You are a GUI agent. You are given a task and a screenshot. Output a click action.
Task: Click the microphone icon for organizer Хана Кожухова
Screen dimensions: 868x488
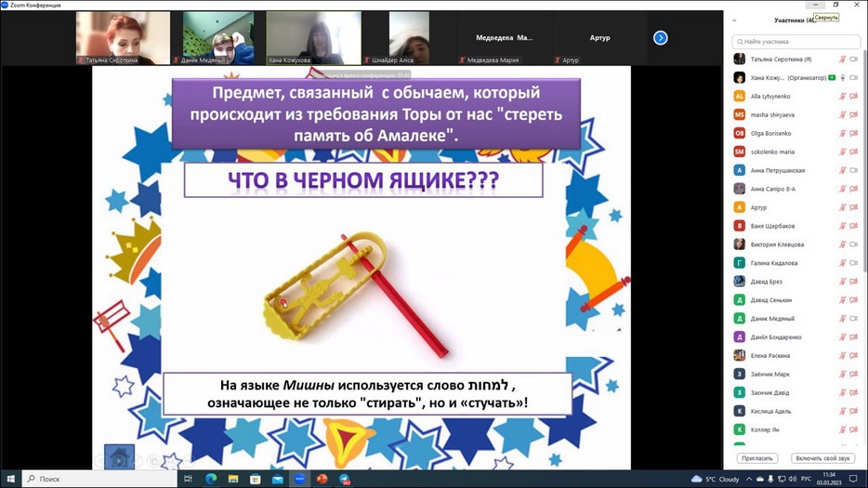point(843,77)
